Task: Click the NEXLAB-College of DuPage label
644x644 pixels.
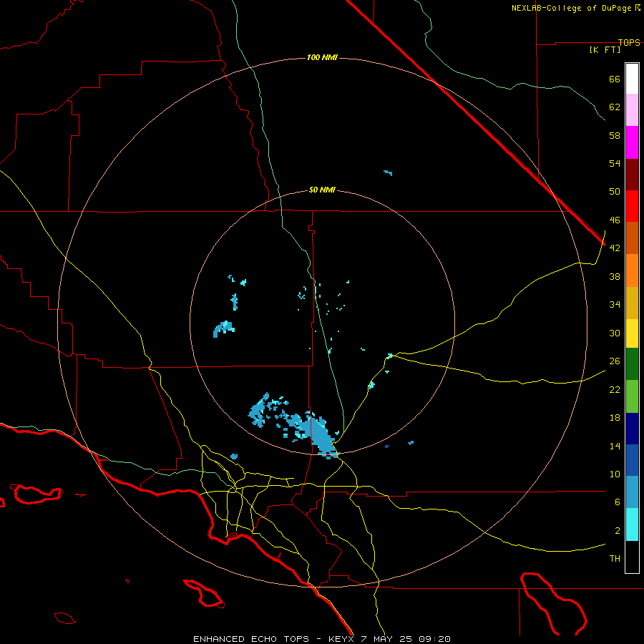Action: pyautogui.click(x=572, y=8)
